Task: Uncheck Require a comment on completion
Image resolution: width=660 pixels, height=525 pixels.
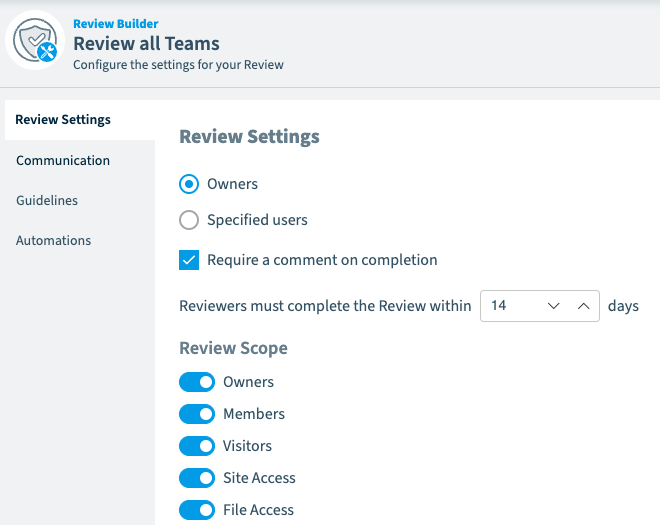Action: tap(189, 260)
